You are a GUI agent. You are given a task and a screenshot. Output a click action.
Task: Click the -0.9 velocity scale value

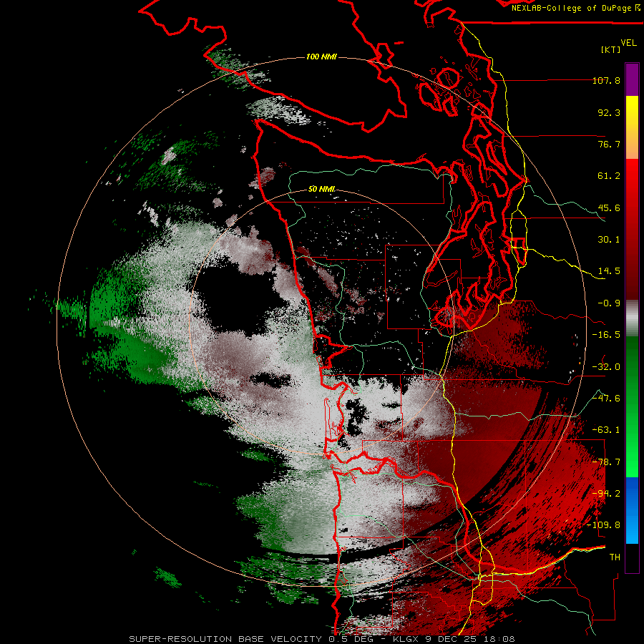[x=609, y=303]
